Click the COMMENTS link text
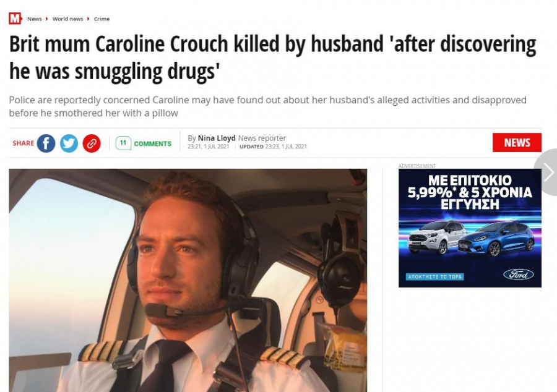 tap(153, 143)
